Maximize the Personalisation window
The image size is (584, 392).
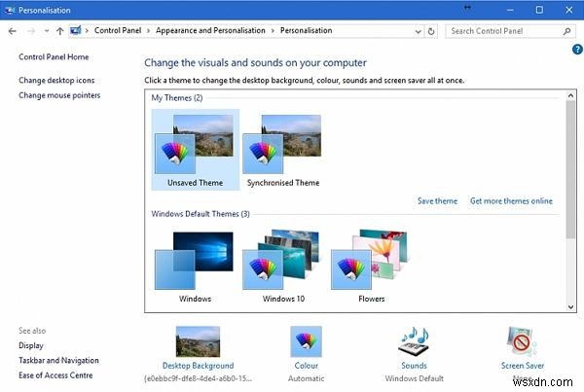[539, 10]
